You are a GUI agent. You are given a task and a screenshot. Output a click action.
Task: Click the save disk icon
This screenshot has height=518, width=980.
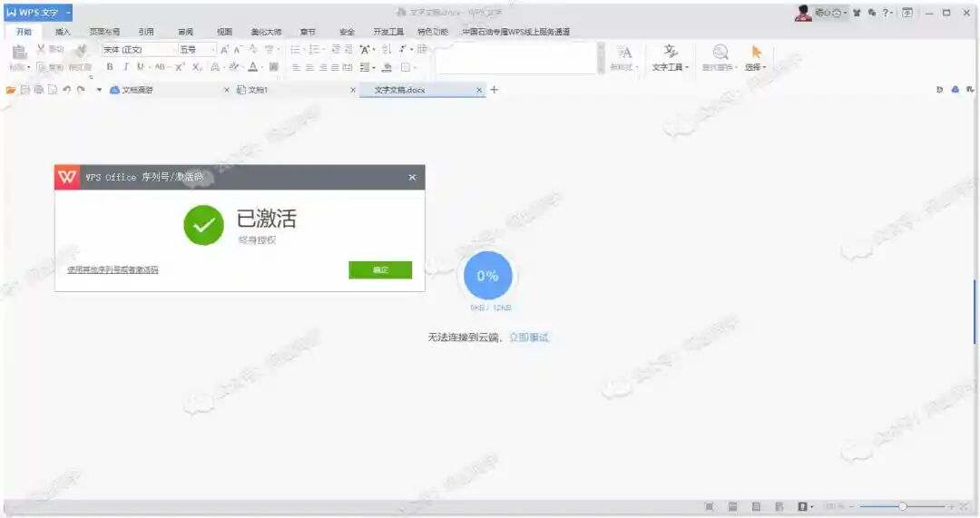[x=25, y=90]
